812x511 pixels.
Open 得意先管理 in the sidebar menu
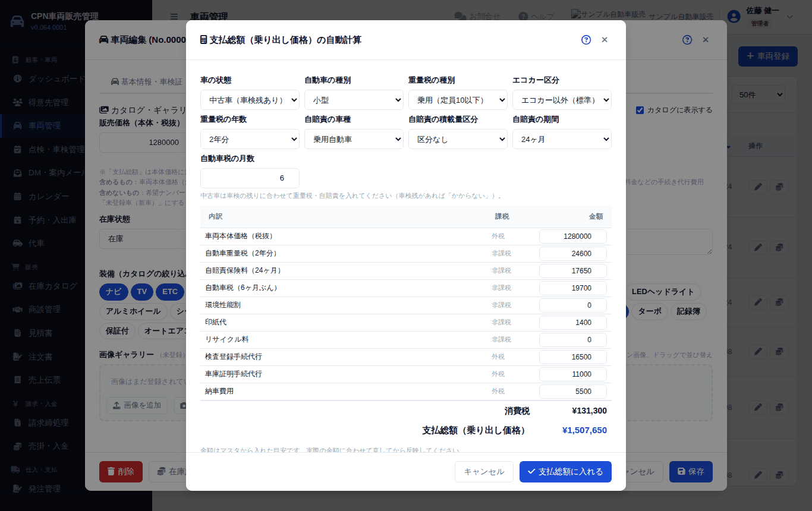pos(49,102)
